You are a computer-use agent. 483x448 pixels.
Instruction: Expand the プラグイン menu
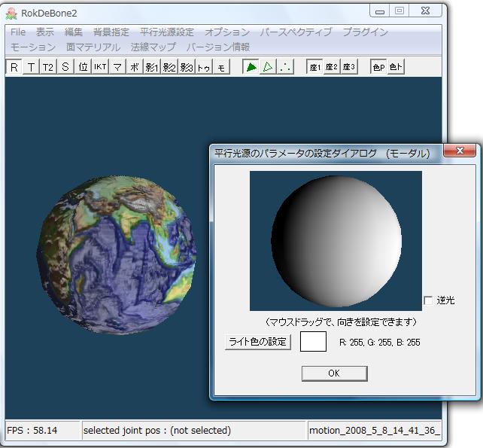tap(365, 32)
